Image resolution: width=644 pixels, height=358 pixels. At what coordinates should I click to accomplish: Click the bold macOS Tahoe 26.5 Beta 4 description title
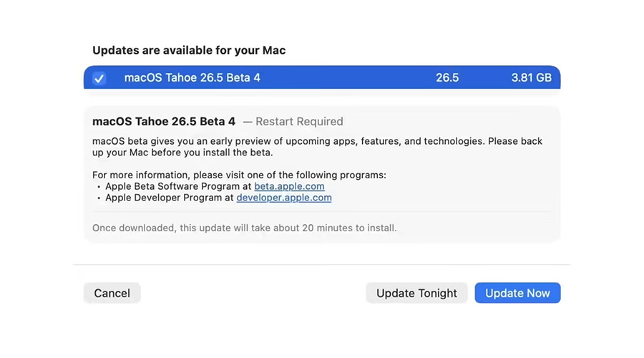(164, 122)
